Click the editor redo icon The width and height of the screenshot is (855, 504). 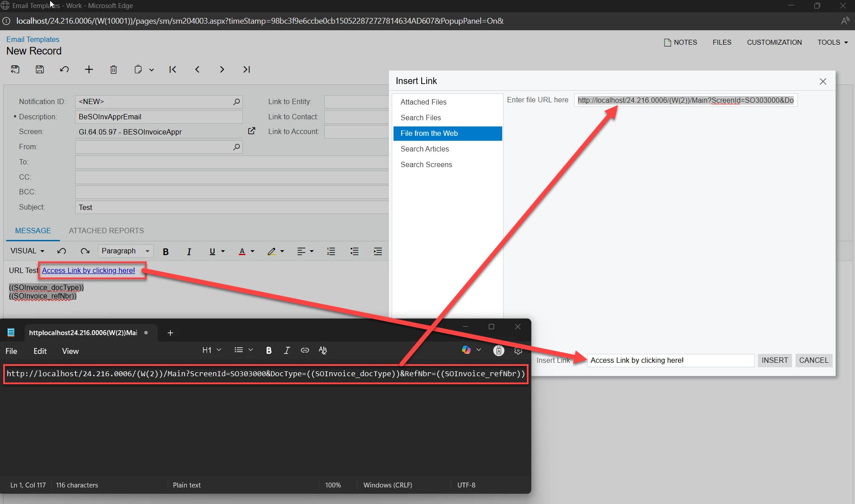(x=85, y=251)
